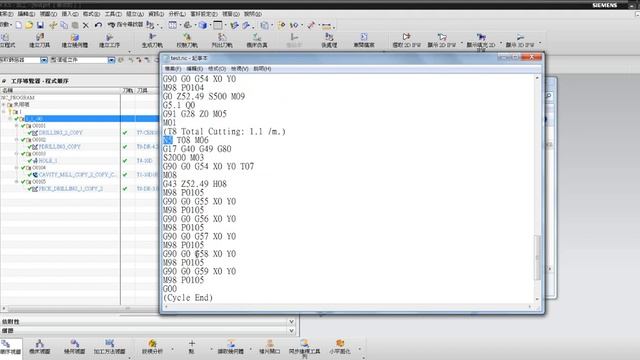
Task: Click the Delete X icon in toolbar
Action: coord(86,25)
